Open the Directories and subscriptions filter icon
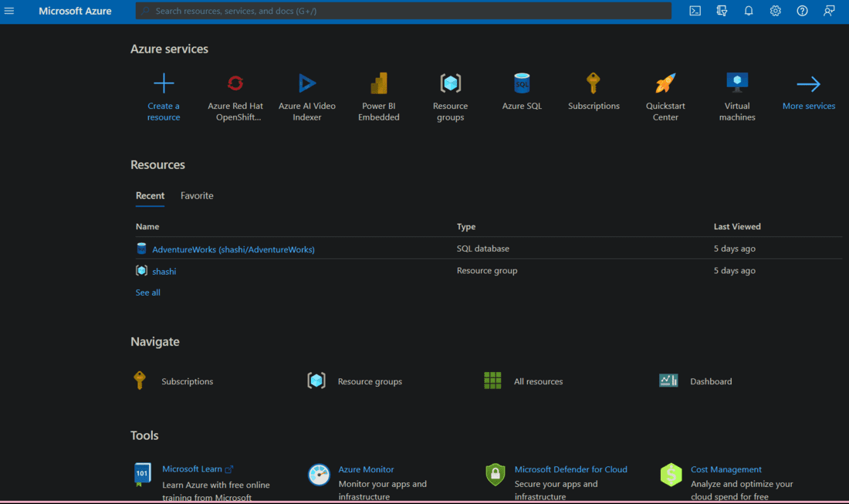The width and height of the screenshot is (849, 504). tap(722, 11)
